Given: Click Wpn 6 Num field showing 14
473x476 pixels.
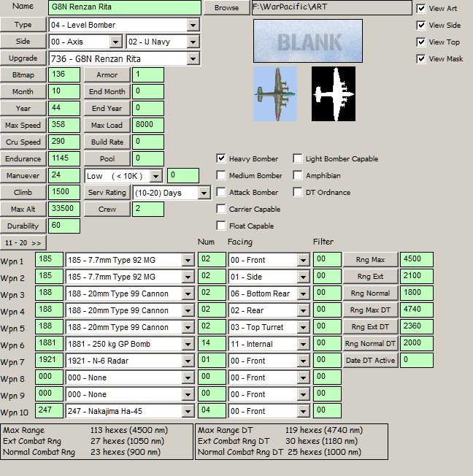Looking at the screenshot, I should (212, 344).
